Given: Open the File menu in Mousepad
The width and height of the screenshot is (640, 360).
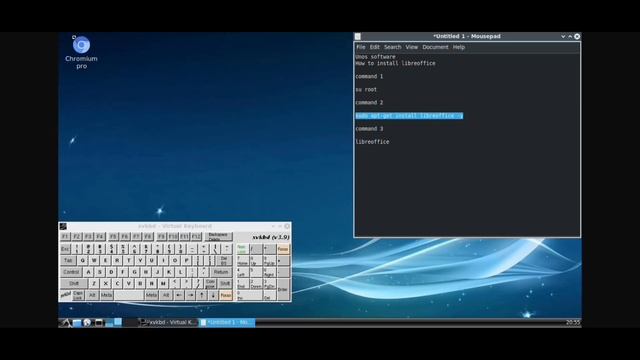Looking at the screenshot, I should coord(361,47).
